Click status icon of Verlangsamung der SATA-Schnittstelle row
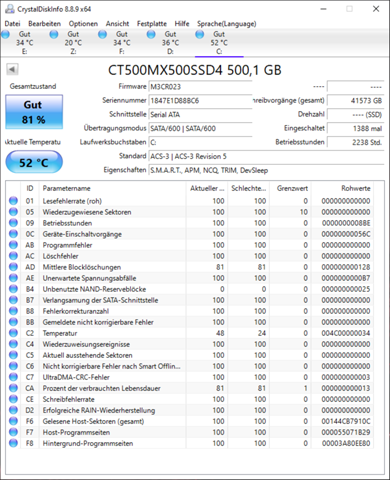This screenshot has height=480, width=390. [x=13, y=300]
